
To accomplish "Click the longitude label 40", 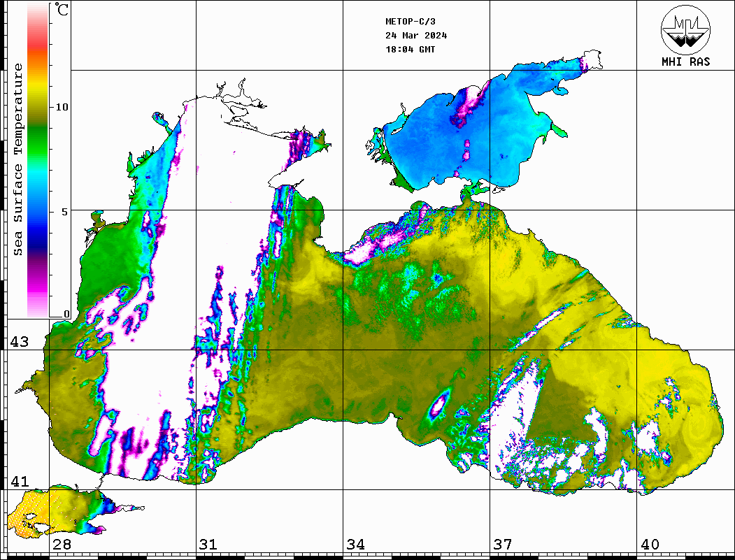I will coord(649,544).
